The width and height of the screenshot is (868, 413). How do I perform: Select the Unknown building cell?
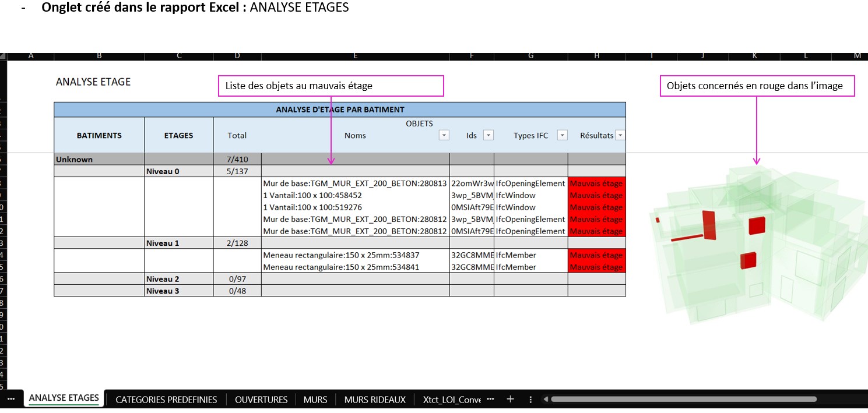coord(98,158)
